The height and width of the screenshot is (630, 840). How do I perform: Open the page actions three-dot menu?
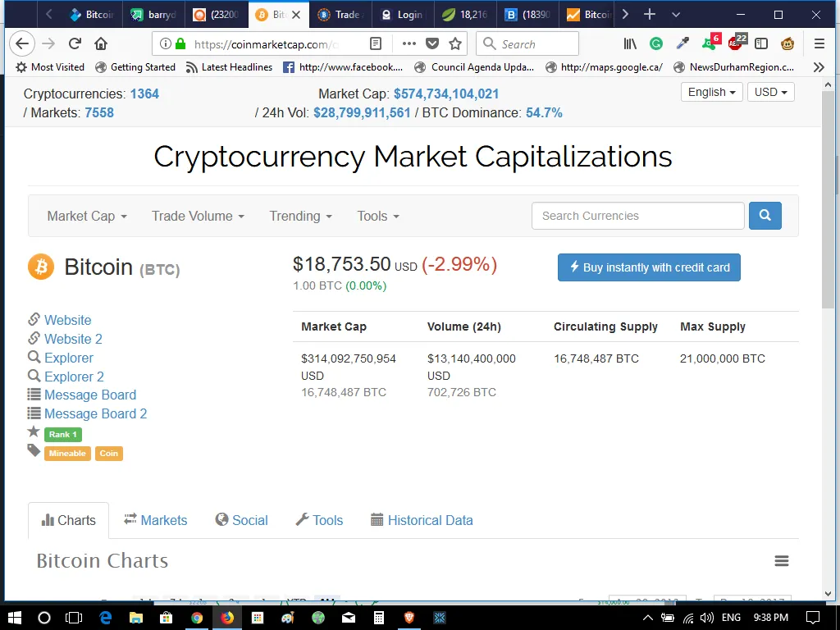pyautogui.click(x=409, y=44)
